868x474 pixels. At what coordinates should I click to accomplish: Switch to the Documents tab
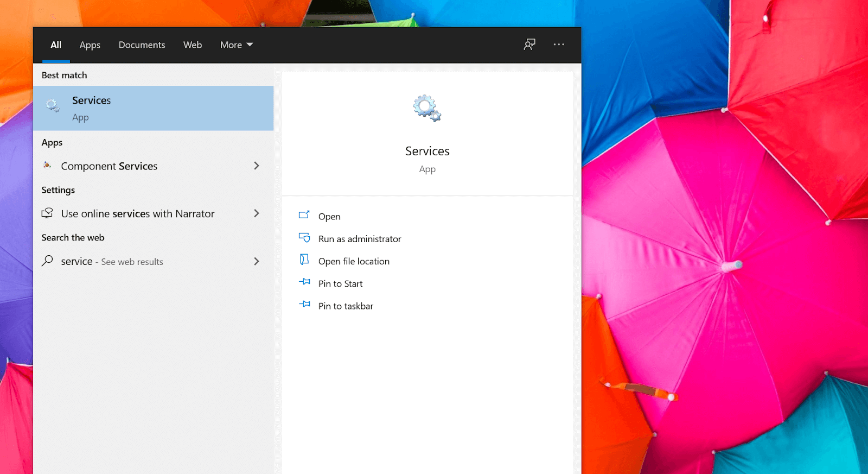(x=142, y=45)
